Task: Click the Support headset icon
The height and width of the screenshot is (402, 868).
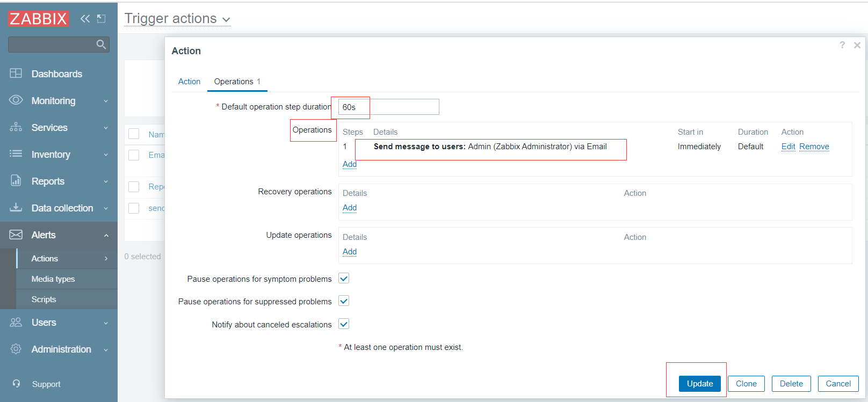Action: [16, 383]
